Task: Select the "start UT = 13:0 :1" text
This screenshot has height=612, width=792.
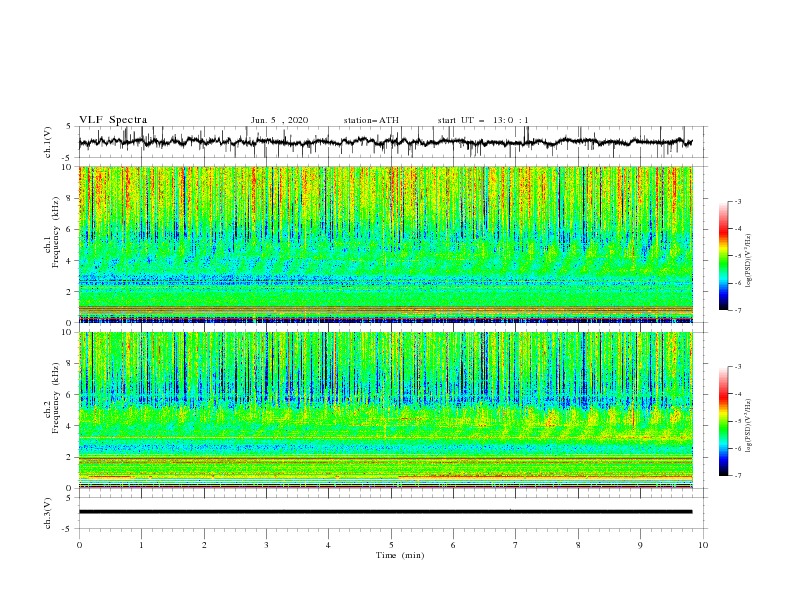Action: click(x=483, y=120)
